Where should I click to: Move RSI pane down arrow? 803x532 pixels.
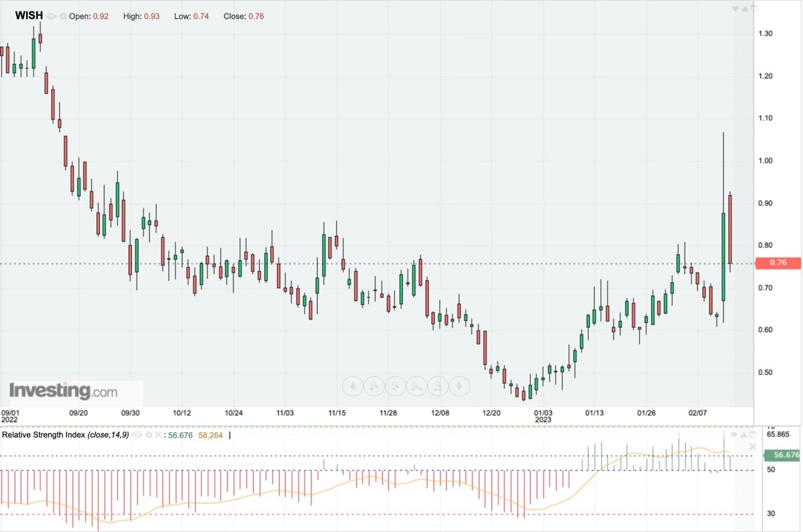point(734,435)
